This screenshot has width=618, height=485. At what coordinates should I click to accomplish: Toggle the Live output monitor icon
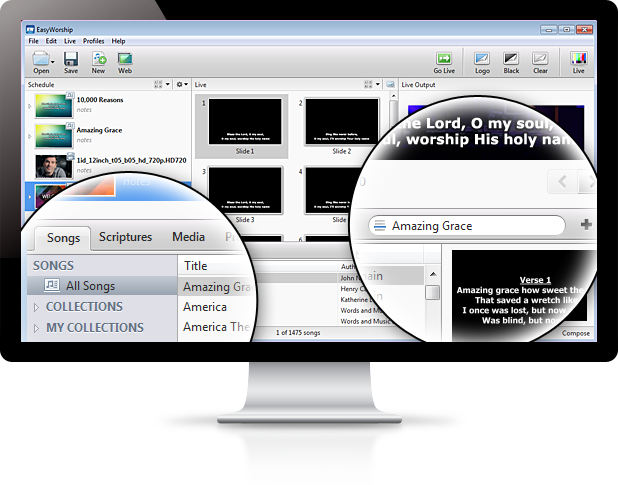click(579, 59)
